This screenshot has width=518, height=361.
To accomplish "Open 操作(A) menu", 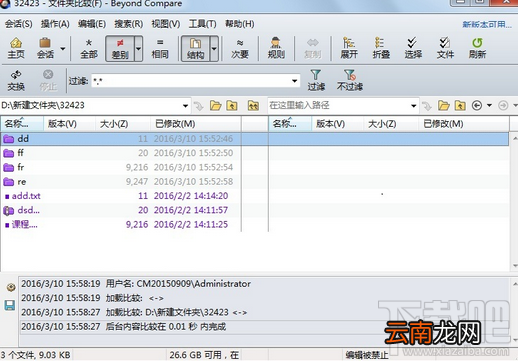I will click(55, 24).
